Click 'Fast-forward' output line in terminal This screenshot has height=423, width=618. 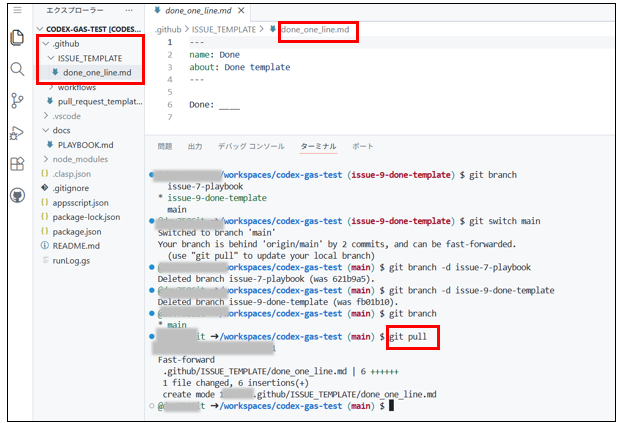pos(186,360)
